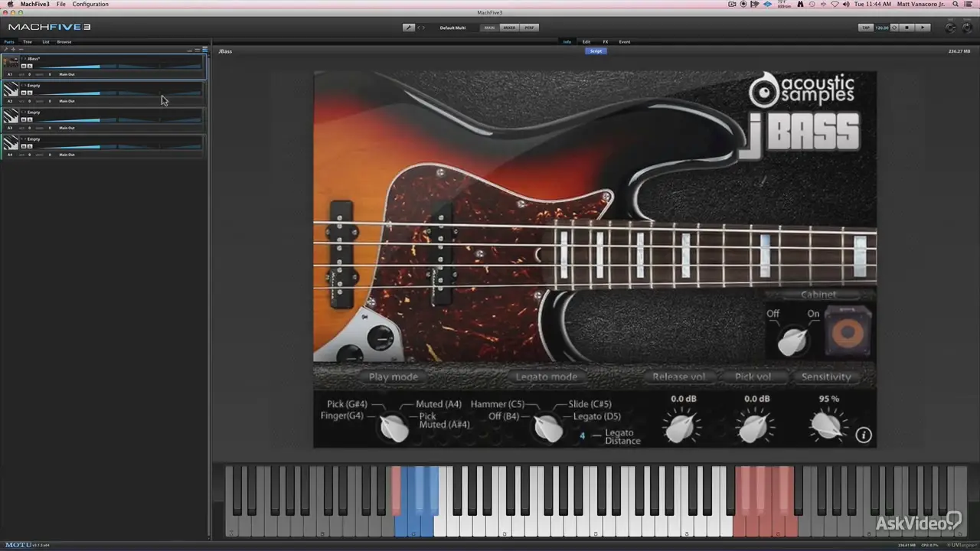Mute the Empty part A2
This screenshot has width=980, height=551.
click(x=24, y=93)
